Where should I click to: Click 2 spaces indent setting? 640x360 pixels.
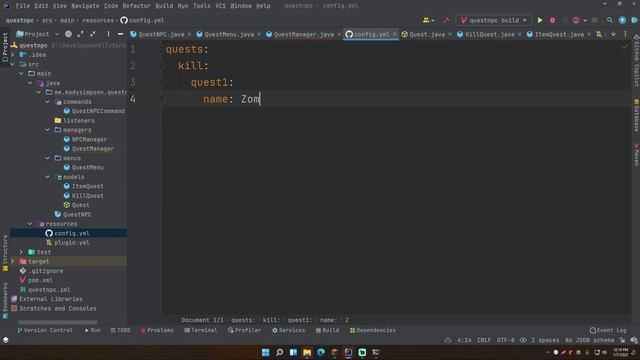pyautogui.click(x=545, y=340)
